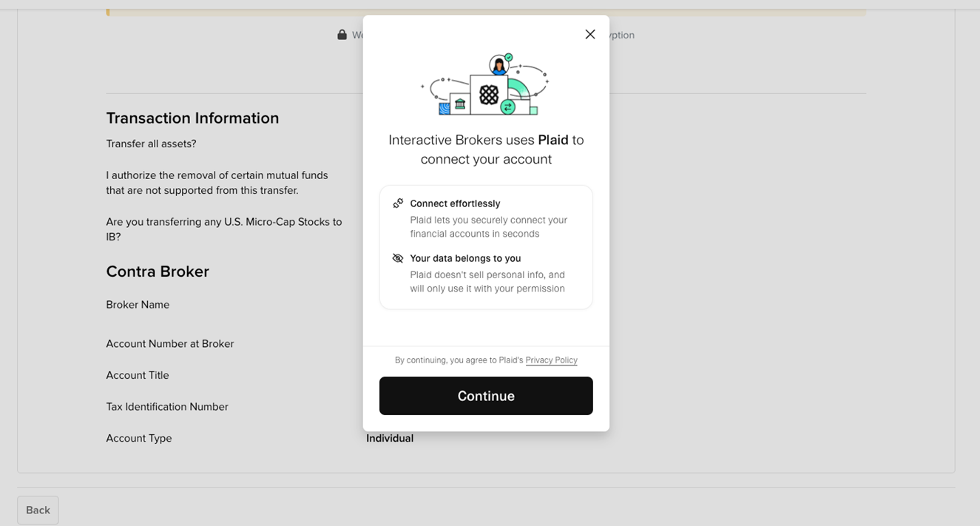This screenshot has height=526, width=980.
Task: Close the Plaid connection dialog
Action: click(x=589, y=35)
